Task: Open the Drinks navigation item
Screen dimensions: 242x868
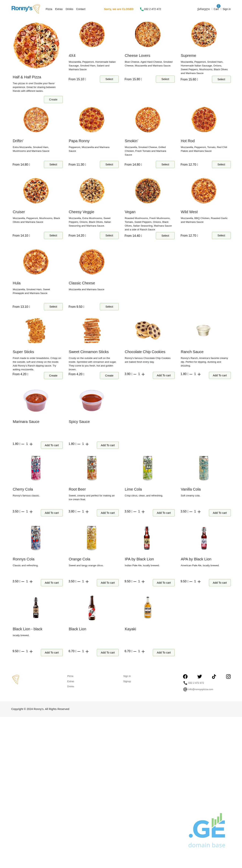Action: point(69,9)
